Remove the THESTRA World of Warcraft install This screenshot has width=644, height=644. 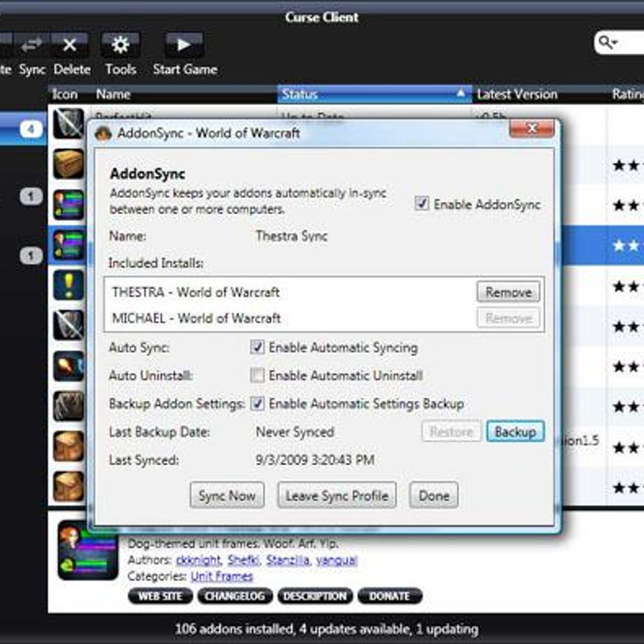(508, 292)
